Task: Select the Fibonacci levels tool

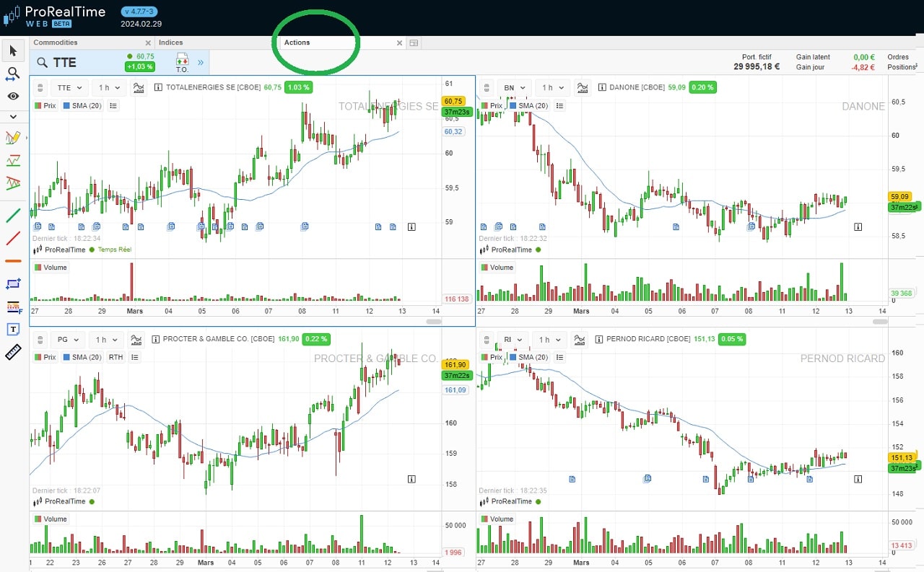Action: click(13, 307)
